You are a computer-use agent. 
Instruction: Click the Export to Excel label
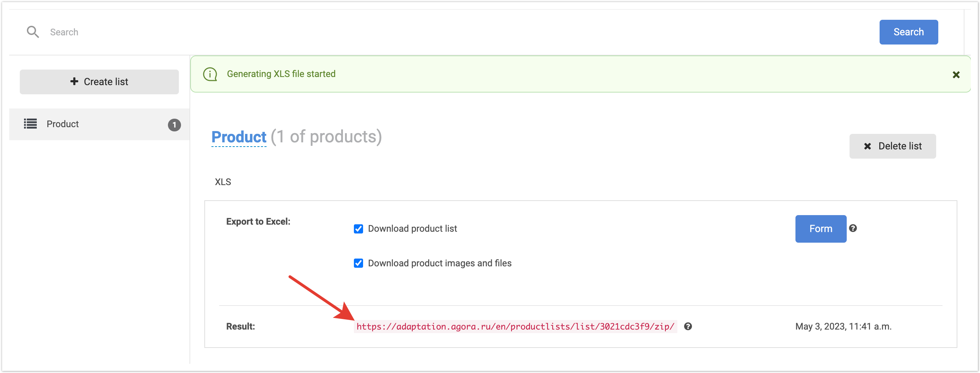point(258,221)
